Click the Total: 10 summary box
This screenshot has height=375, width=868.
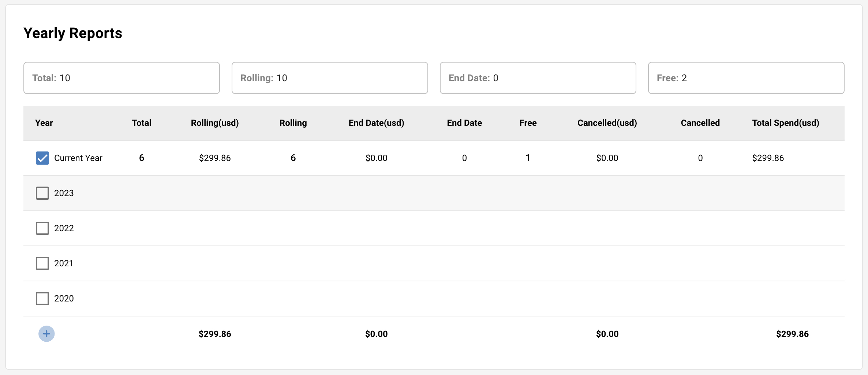tap(121, 78)
